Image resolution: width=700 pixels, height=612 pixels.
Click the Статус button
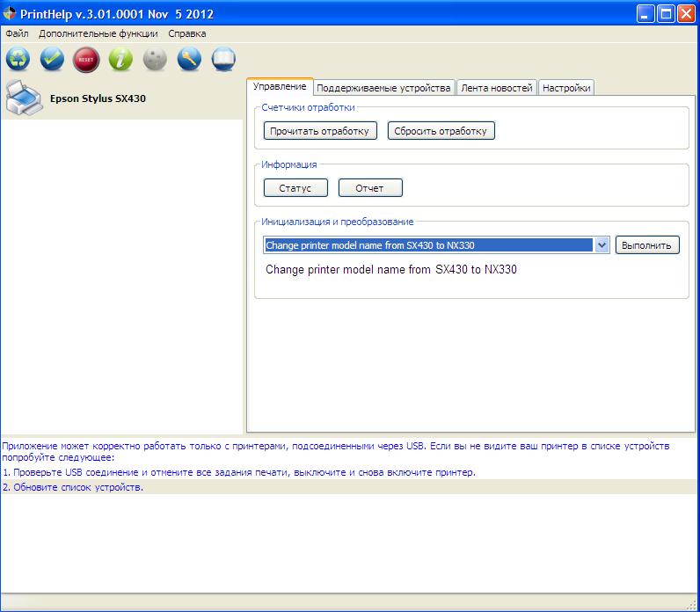(x=295, y=188)
